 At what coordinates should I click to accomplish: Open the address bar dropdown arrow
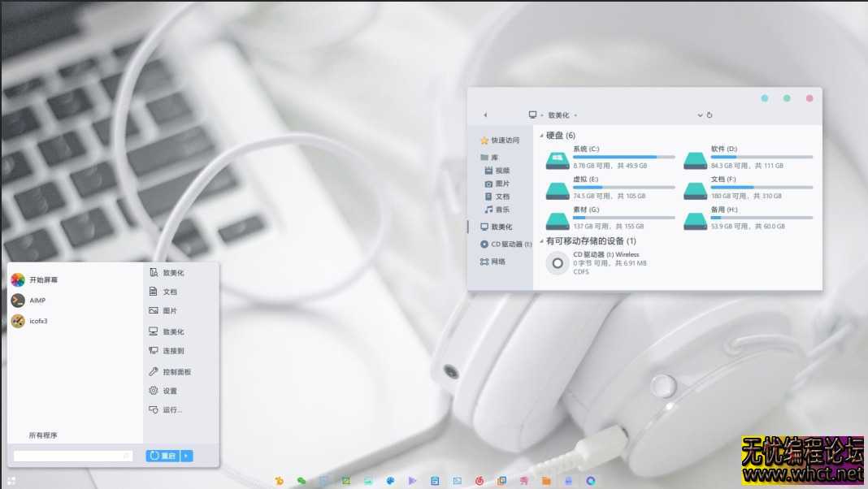pyautogui.click(x=700, y=115)
